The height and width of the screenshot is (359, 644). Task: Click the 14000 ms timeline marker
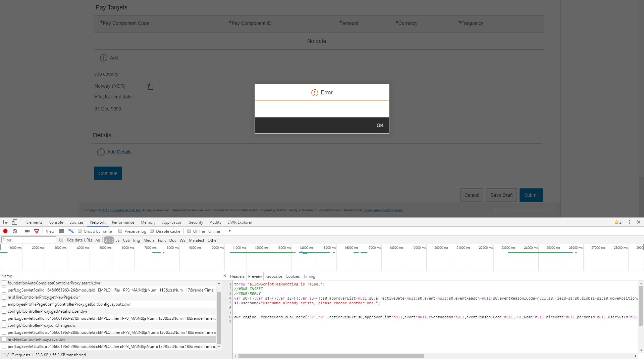pos(306,248)
